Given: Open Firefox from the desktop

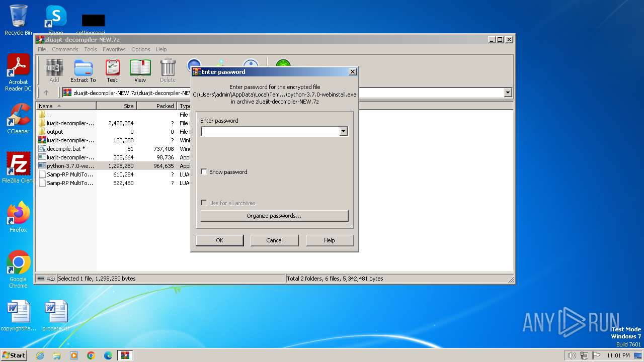Looking at the screenshot, I should pyautogui.click(x=18, y=217).
